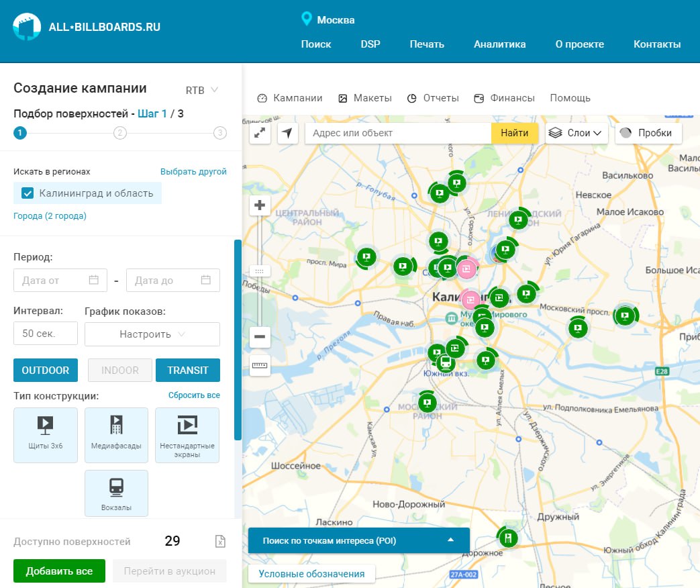This screenshot has height=588, width=700.
Task: Select the Вокзалы construction type
Action: (x=116, y=493)
